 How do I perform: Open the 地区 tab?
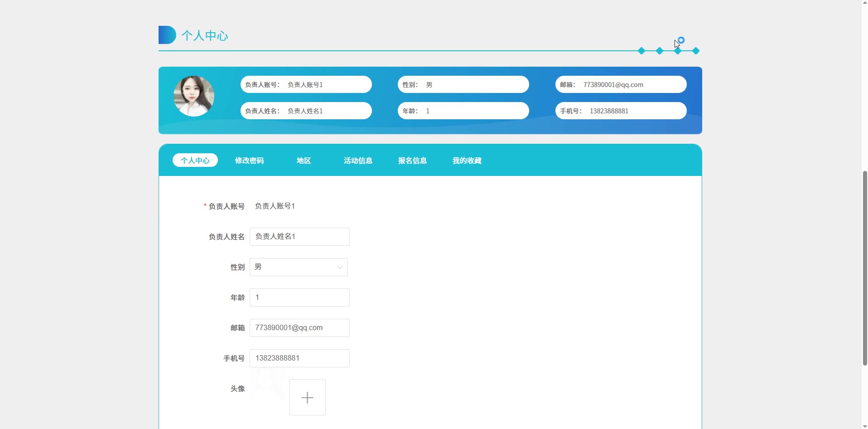pyautogui.click(x=304, y=161)
